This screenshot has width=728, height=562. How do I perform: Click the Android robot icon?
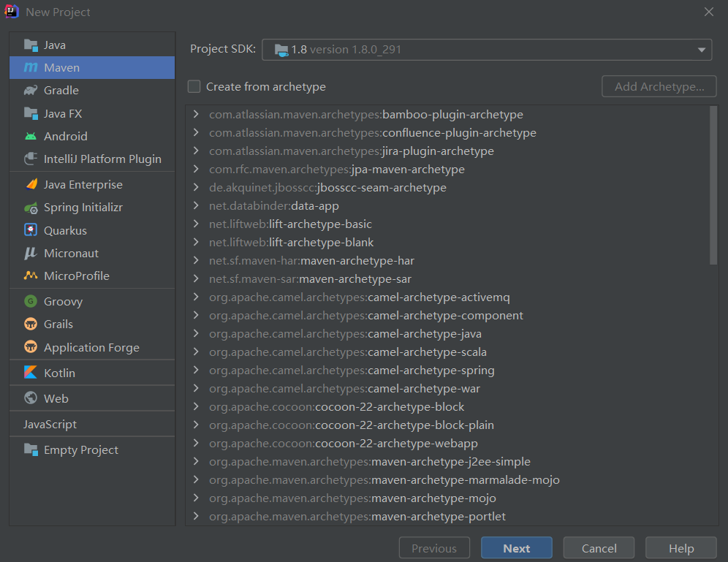coord(31,137)
